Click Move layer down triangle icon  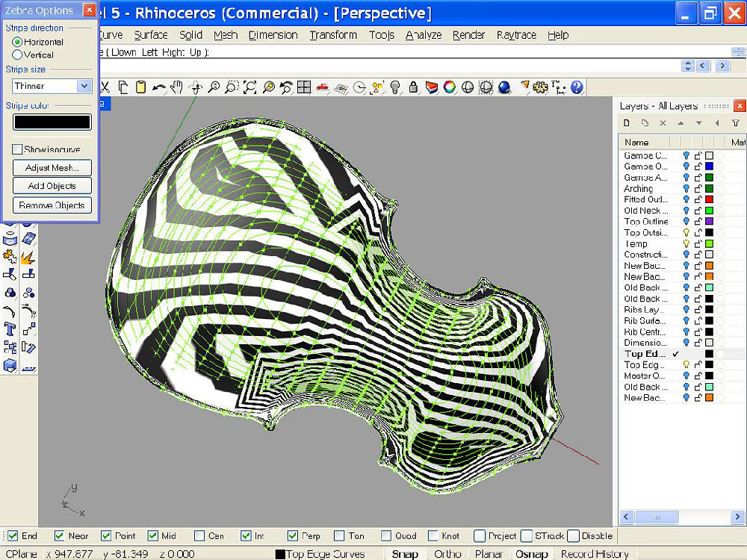click(x=699, y=123)
